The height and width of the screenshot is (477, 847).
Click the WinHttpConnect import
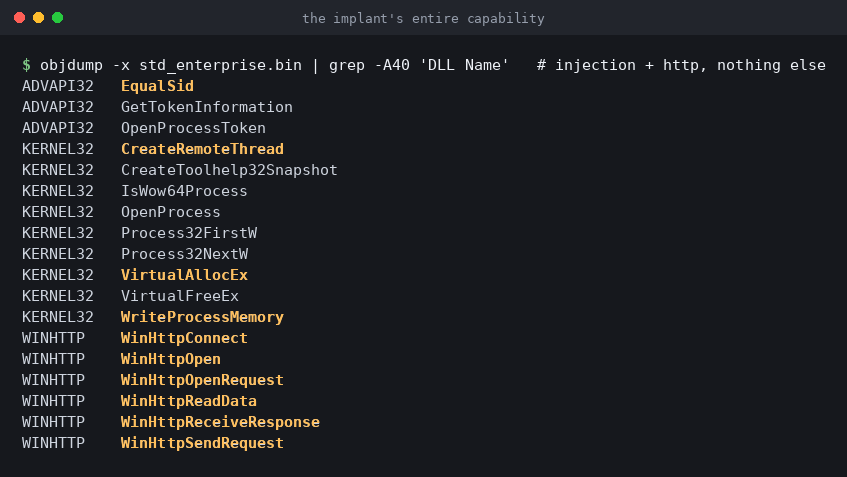(x=184, y=338)
